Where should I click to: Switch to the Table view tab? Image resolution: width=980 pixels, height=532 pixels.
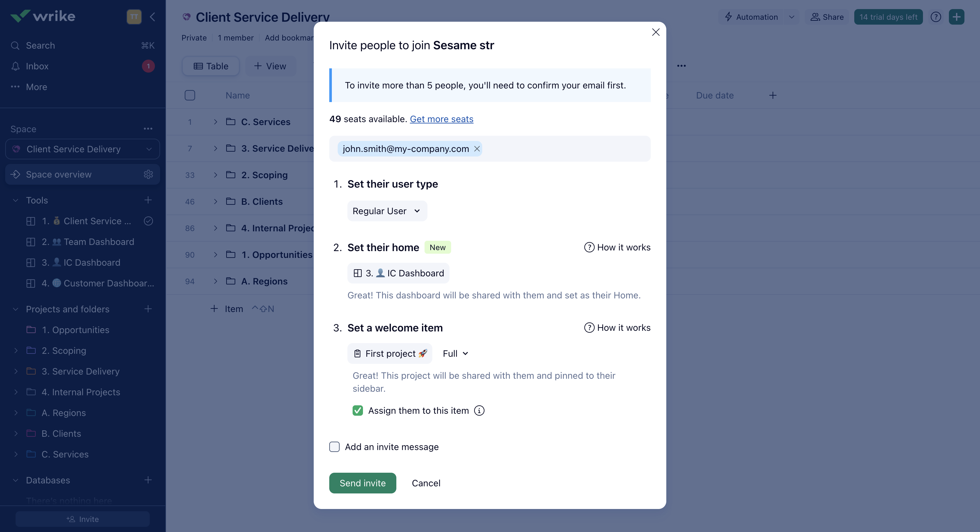(x=211, y=66)
